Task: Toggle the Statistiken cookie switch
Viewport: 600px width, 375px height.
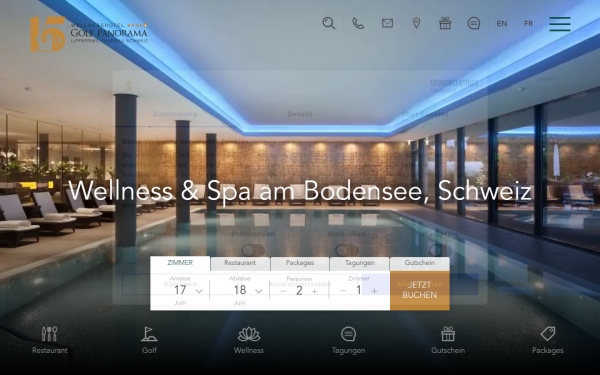Action: point(347,251)
